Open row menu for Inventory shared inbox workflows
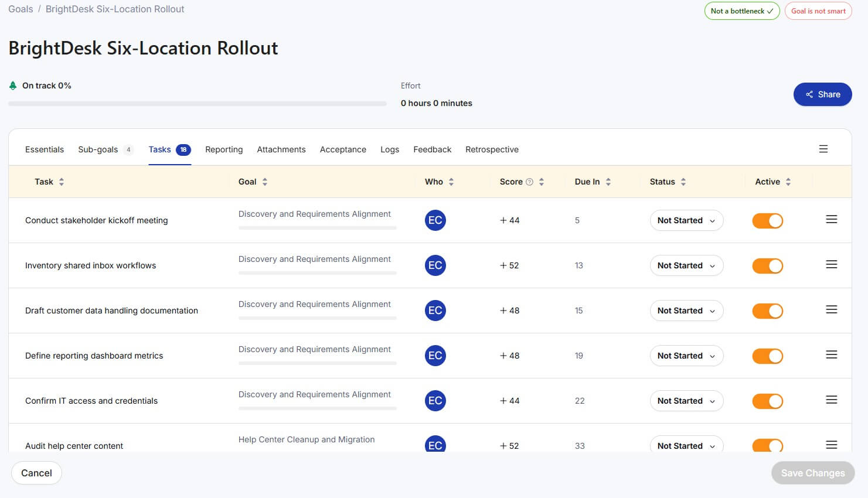This screenshot has height=498, width=868. click(x=831, y=264)
